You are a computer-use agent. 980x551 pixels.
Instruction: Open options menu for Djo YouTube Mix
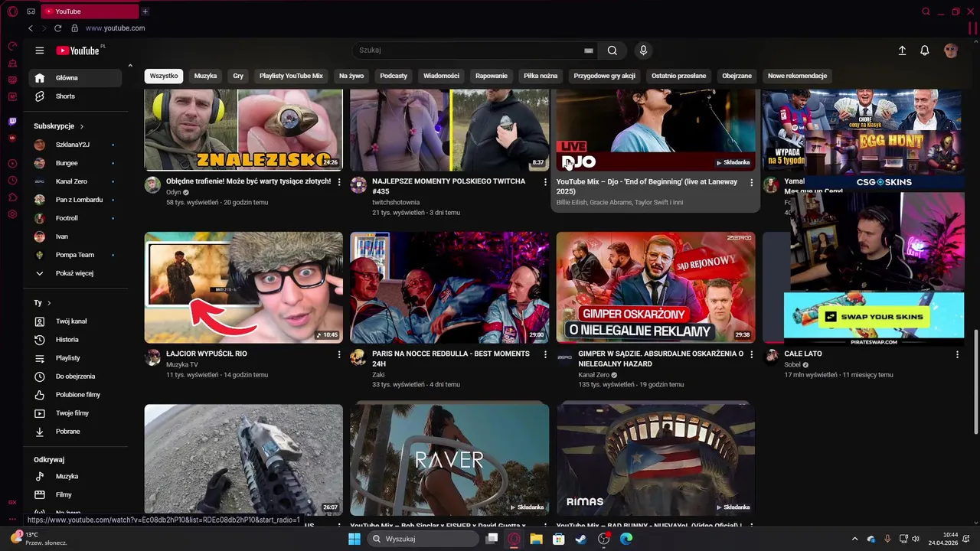click(751, 182)
